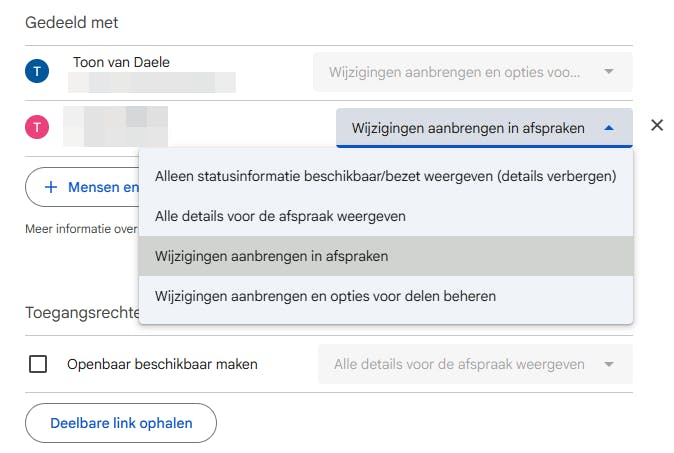674x453 pixels.
Task: Click the pink T avatar icon
Action: (x=37, y=127)
